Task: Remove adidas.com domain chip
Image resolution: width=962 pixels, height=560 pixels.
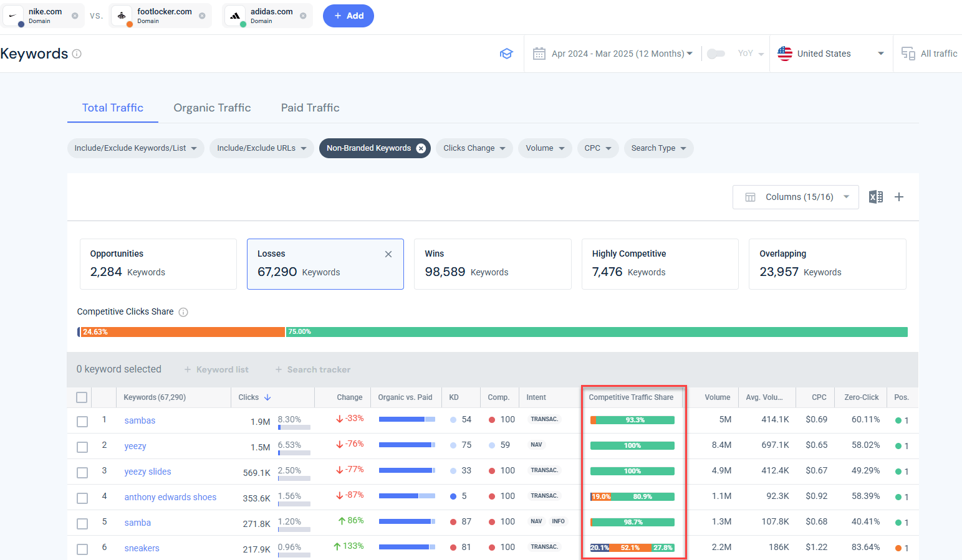Action: click(303, 16)
